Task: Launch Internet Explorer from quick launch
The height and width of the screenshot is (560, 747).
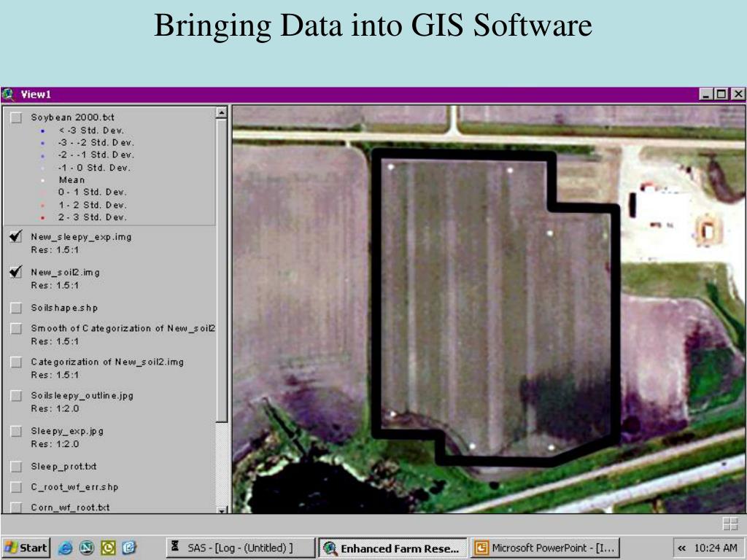Action: click(65, 548)
